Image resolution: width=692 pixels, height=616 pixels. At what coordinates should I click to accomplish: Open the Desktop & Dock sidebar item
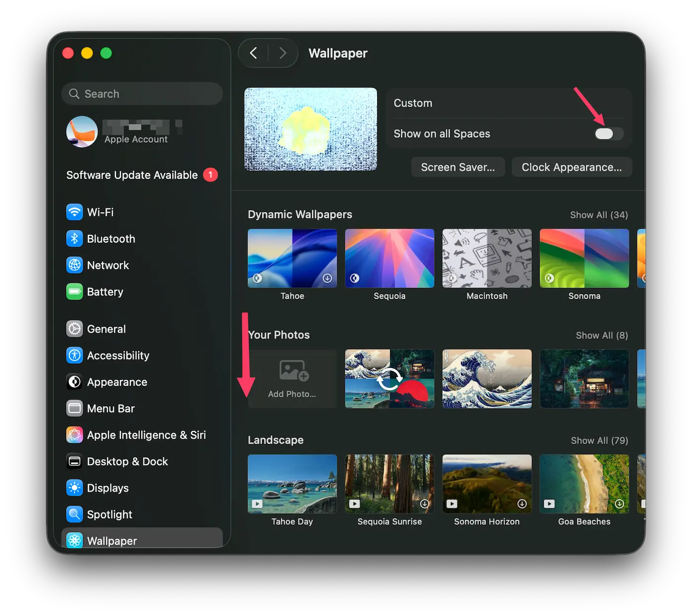[127, 462]
